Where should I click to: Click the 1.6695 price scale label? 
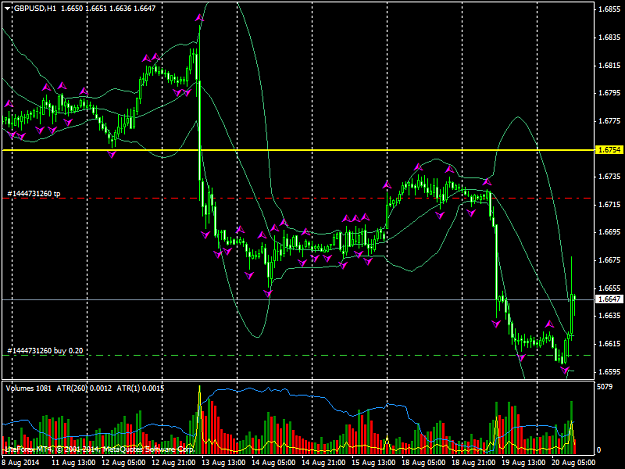pyautogui.click(x=609, y=232)
